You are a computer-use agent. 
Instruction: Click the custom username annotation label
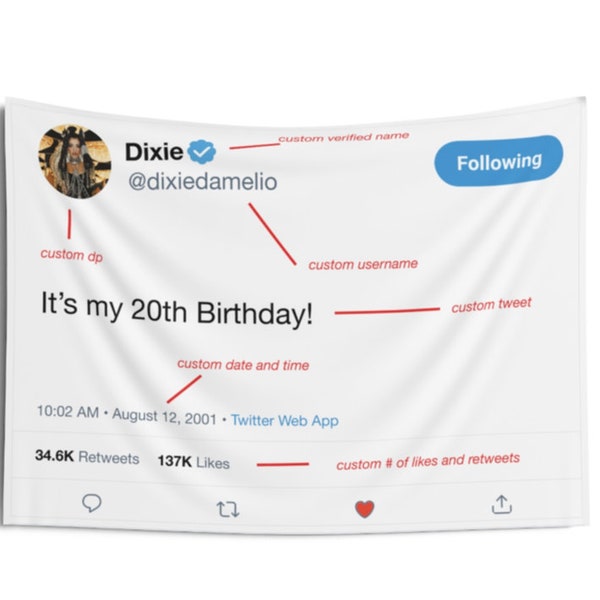click(x=363, y=264)
